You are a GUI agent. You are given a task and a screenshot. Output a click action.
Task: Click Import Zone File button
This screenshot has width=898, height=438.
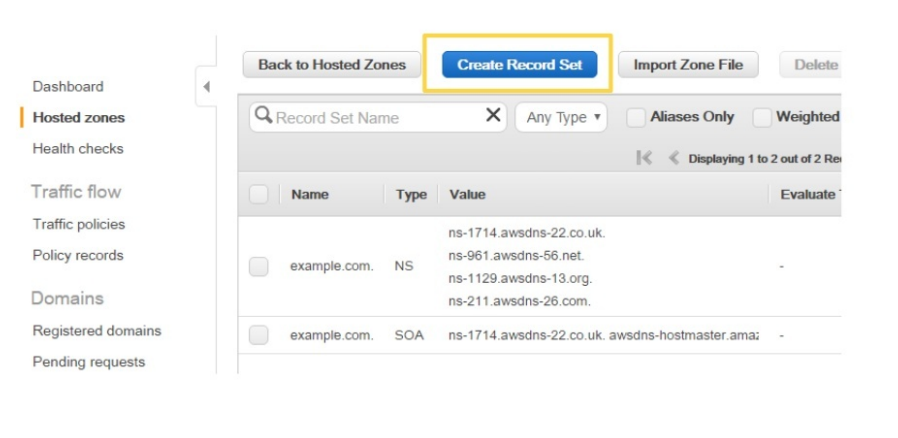point(688,65)
